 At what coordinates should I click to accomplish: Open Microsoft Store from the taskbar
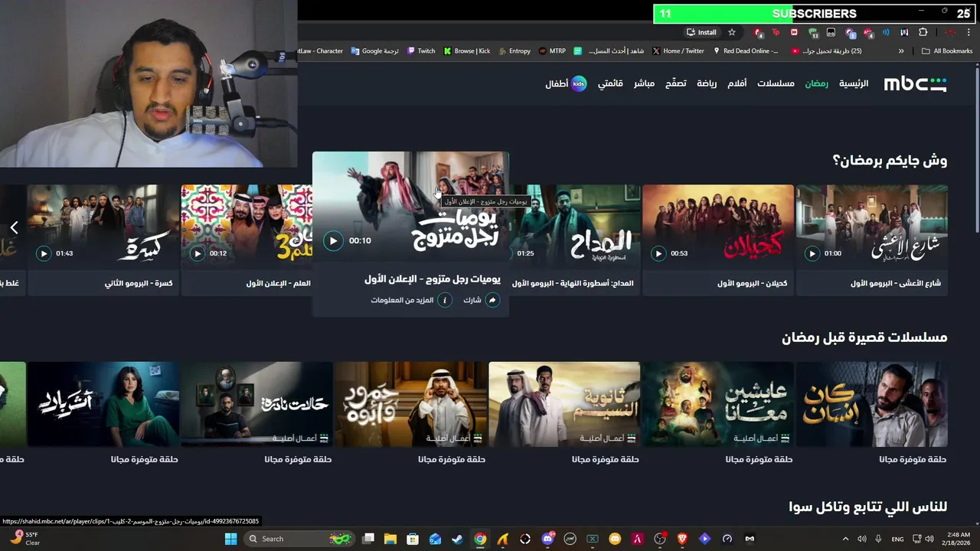click(x=413, y=539)
